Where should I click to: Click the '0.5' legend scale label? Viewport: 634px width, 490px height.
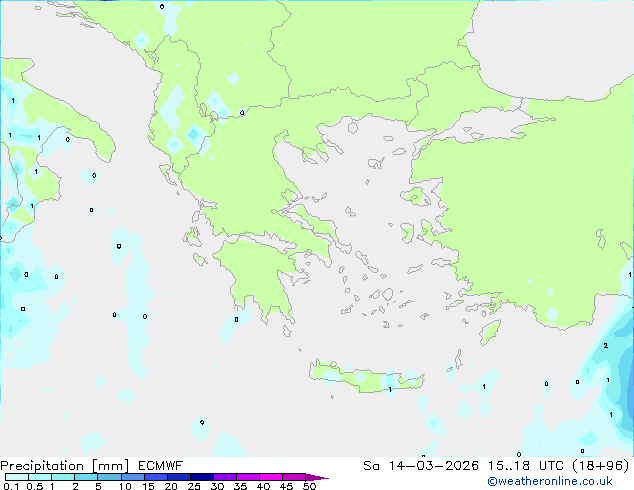coord(35,486)
